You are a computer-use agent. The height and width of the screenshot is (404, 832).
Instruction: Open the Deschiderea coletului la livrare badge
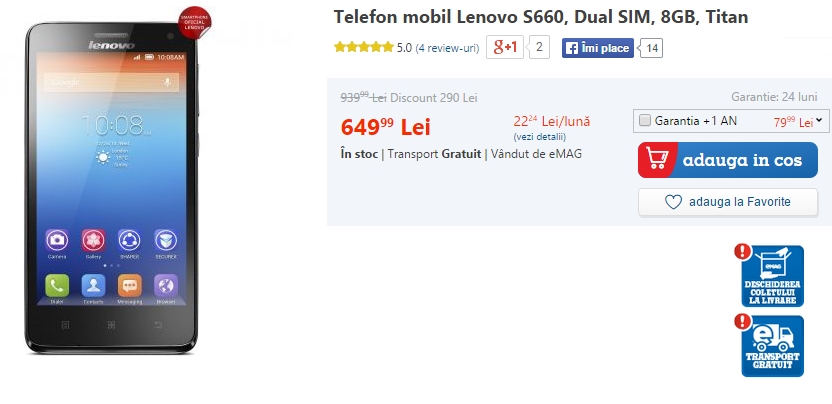[769, 276]
